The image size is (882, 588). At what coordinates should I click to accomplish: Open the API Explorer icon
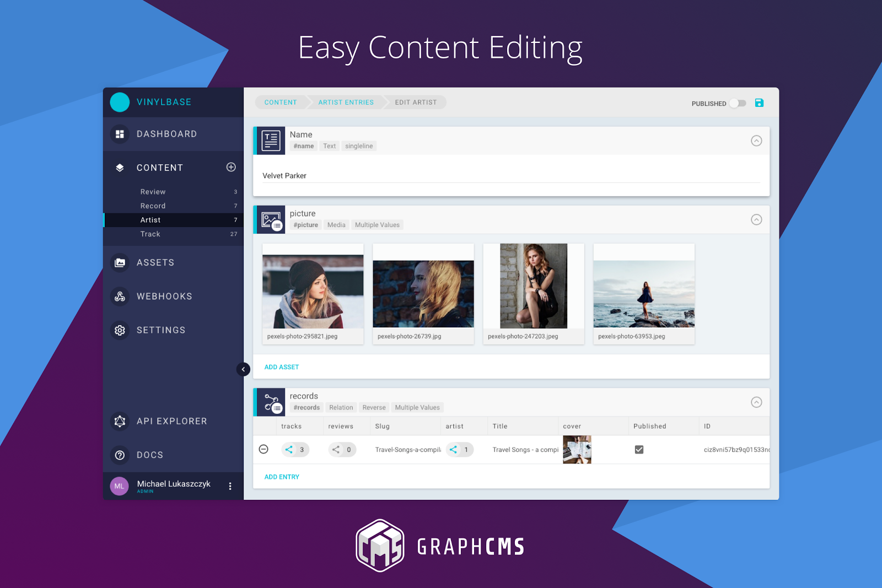[x=120, y=422]
